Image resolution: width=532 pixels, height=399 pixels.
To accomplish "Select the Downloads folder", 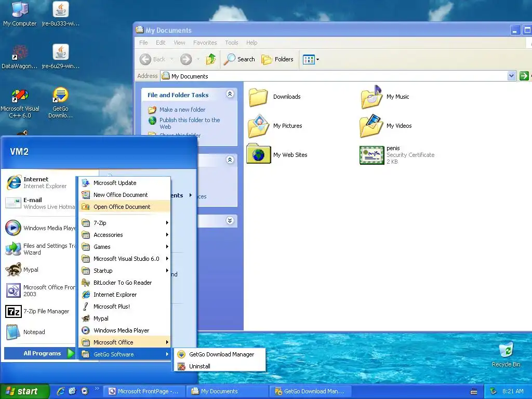I will click(x=275, y=97).
